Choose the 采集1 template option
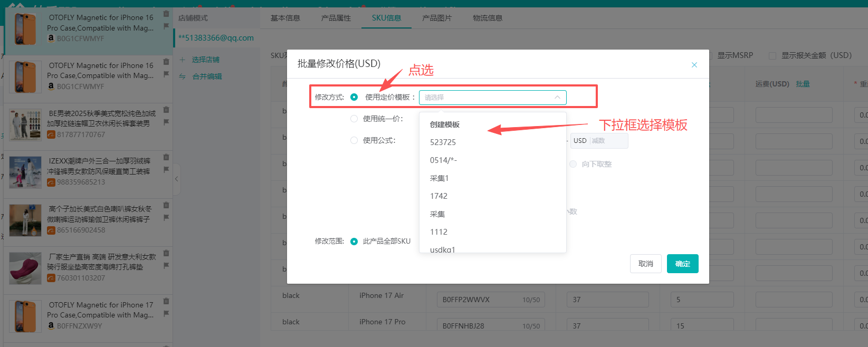Viewport: 868px width, 347px height. coord(439,178)
